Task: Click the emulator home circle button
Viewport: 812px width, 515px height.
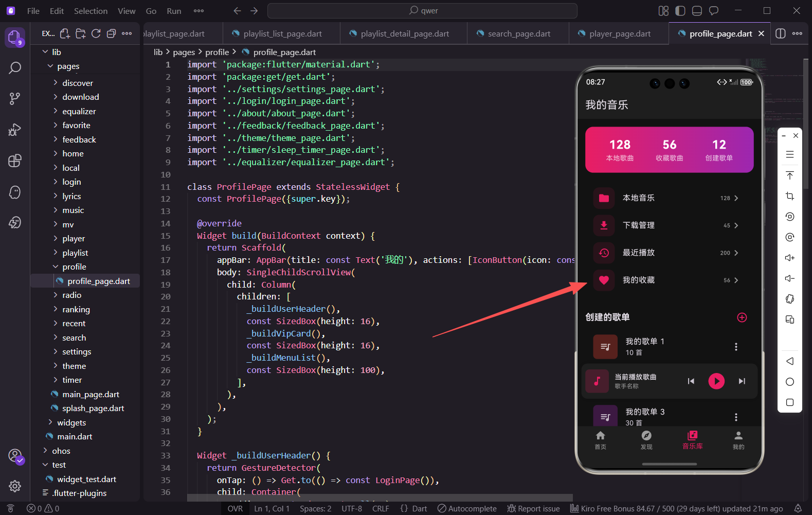Action: pos(790,382)
